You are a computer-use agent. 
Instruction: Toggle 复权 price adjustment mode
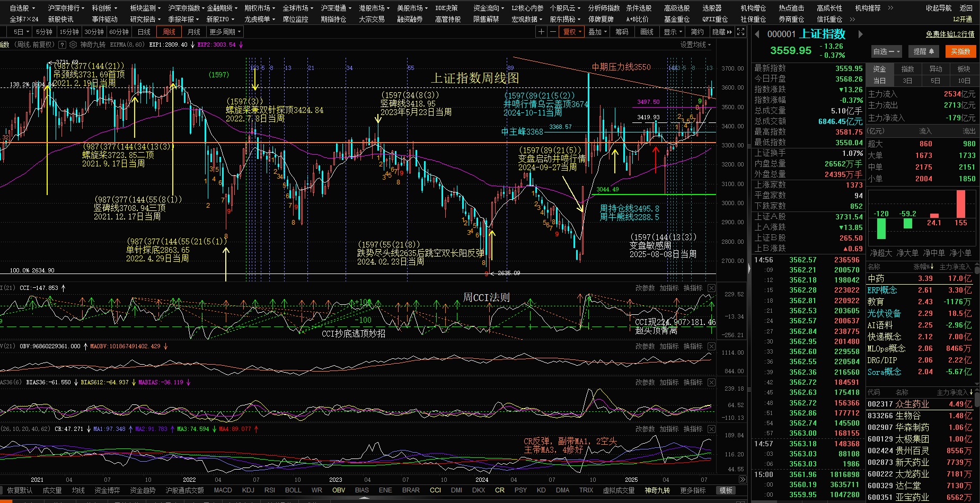pyautogui.click(x=572, y=32)
